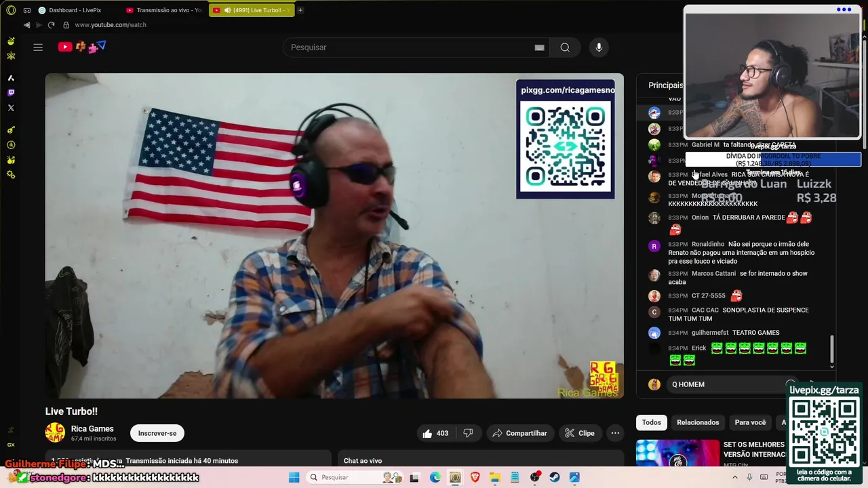Image resolution: width=868 pixels, height=488 pixels.
Task: Open Aria AI in the Opera sidebar
Action: [x=11, y=78]
